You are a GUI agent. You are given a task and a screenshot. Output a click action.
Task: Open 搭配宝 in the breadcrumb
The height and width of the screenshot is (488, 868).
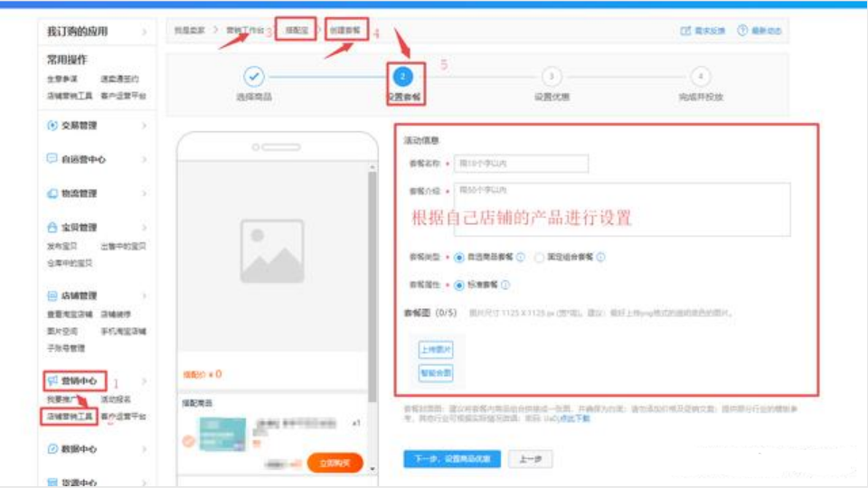click(x=296, y=31)
